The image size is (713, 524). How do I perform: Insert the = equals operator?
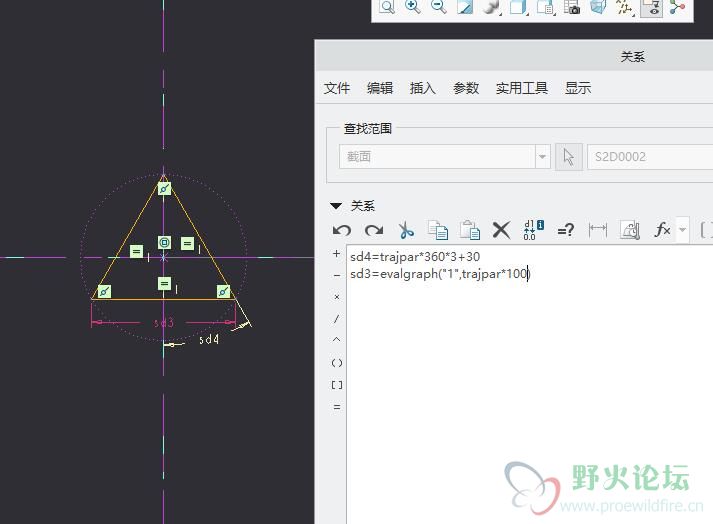click(x=336, y=407)
